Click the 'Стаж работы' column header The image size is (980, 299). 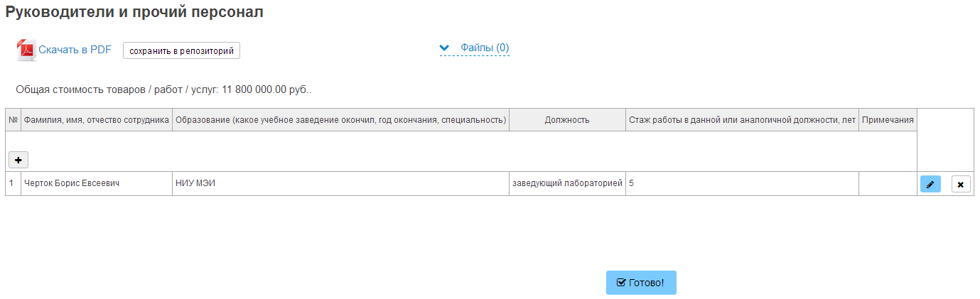coord(742,120)
